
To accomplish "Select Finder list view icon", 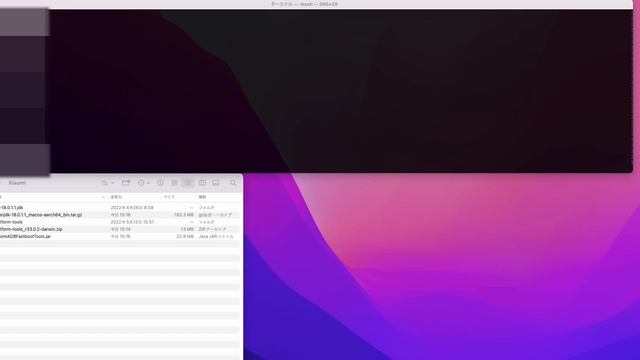I will (x=188, y=183).
